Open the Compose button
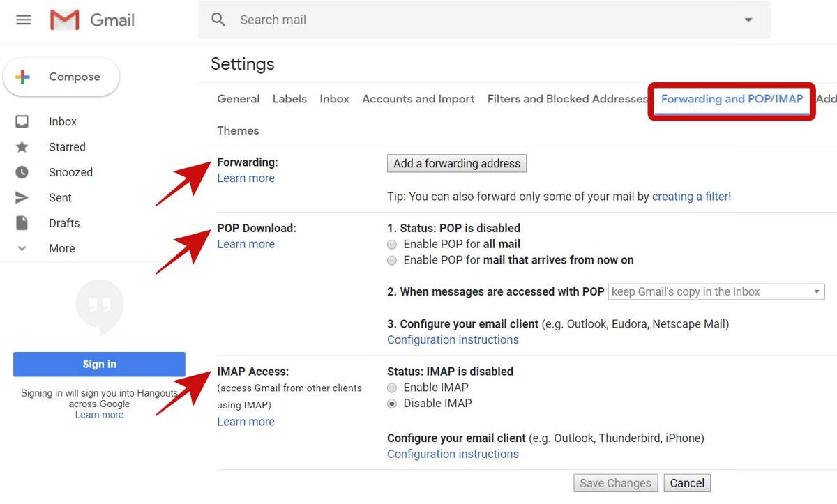 point(61,77)
